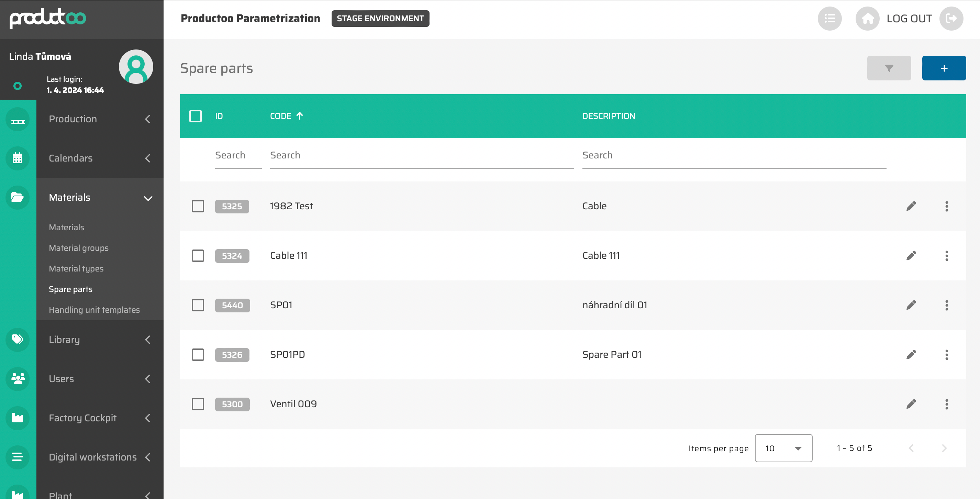Click the Library tags sidebar icon
The image size is (980, 499).
coord(18,339)
